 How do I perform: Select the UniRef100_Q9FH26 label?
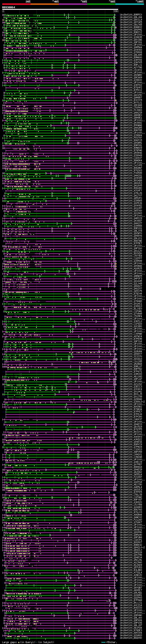131,620
